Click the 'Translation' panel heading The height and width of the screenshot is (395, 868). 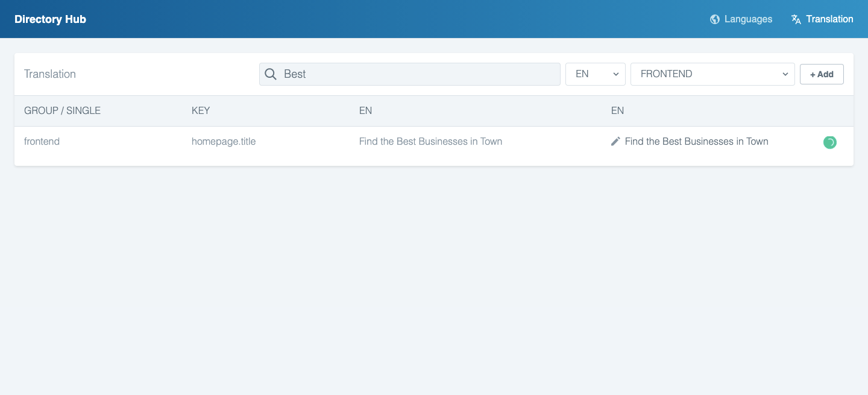click(x=50, y=74)
